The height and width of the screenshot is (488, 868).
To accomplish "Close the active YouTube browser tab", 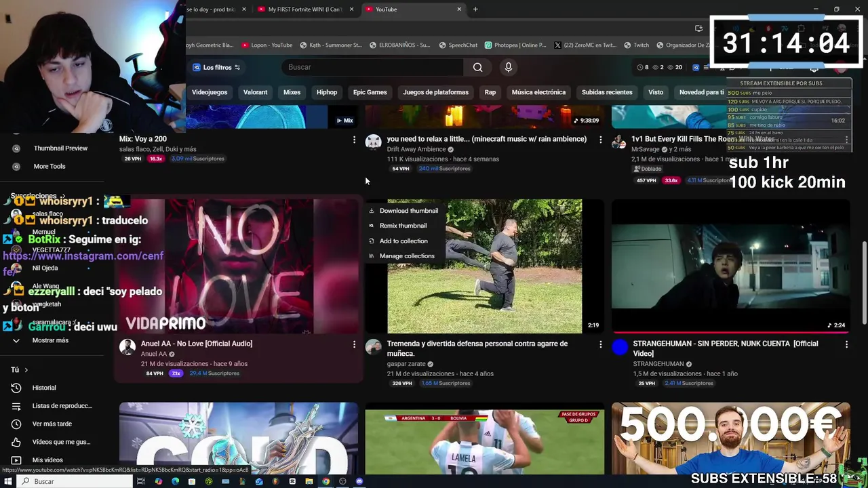I will point(459,9).
